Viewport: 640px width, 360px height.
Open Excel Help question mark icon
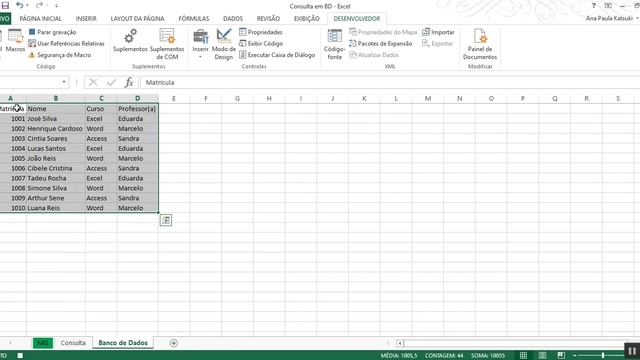click(x=594, y=6)
